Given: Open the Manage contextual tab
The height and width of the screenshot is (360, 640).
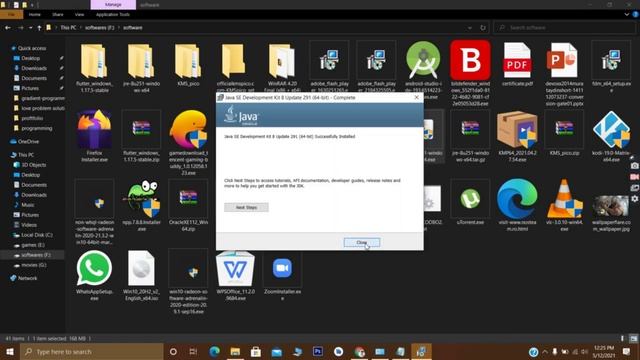Looking at the screenshot, I should (113, 5).
